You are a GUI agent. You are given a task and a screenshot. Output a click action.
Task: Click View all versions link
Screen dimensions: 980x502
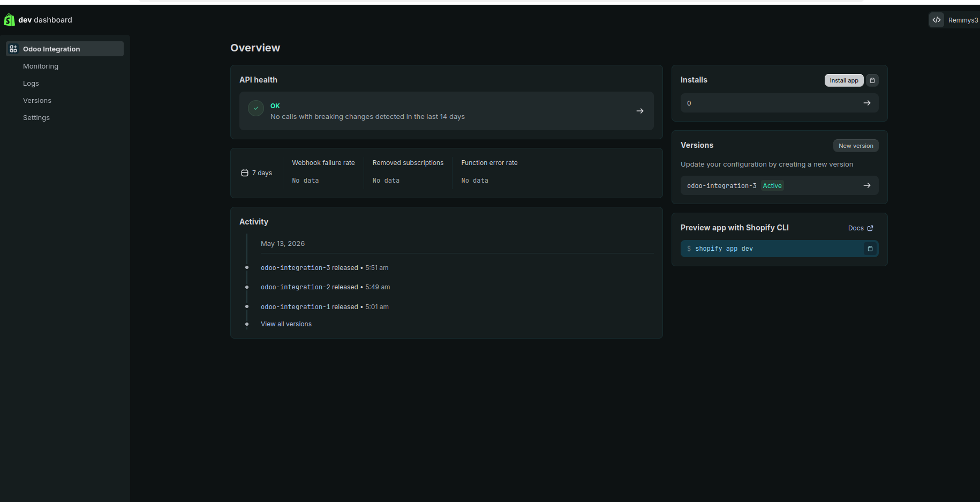tap(286, 324)
